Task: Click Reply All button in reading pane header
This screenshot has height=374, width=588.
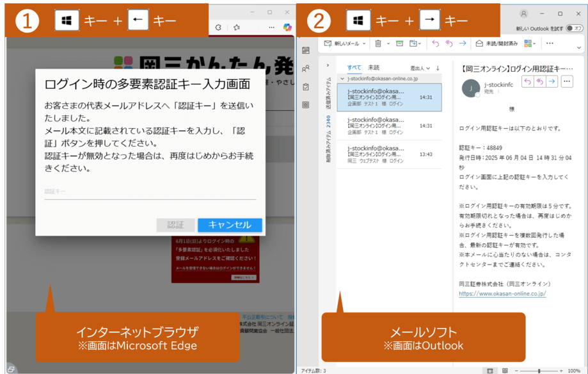Action: (x=539, y=81)
